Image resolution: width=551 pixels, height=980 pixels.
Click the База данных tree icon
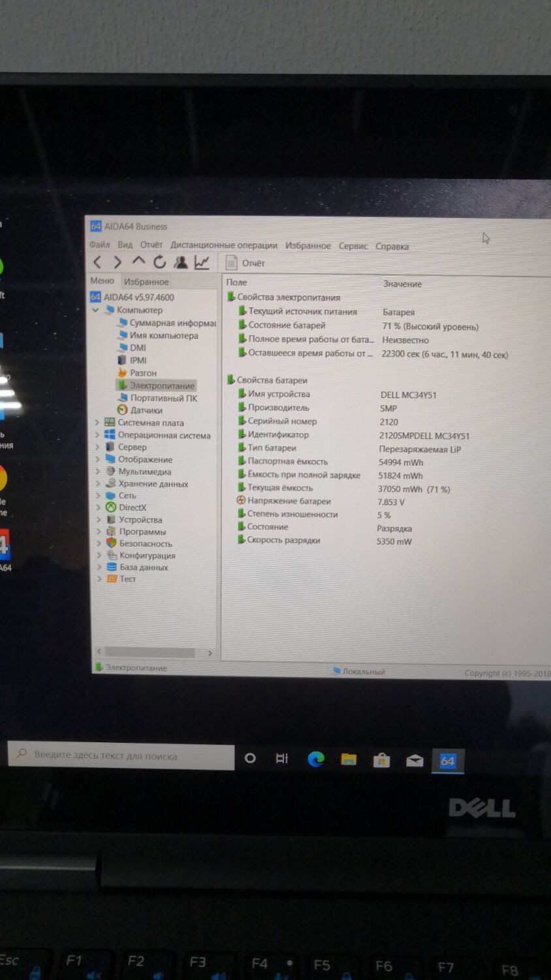(x=112, y=567)
